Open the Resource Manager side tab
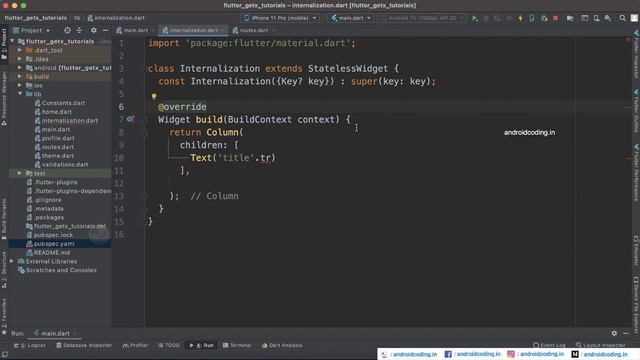 coord(4,99)
